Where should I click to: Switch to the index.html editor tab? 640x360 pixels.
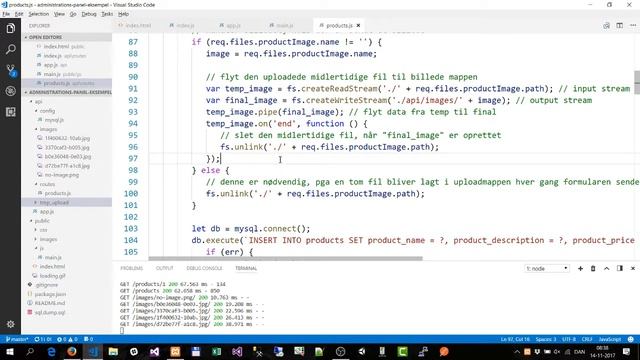point(137,25)
